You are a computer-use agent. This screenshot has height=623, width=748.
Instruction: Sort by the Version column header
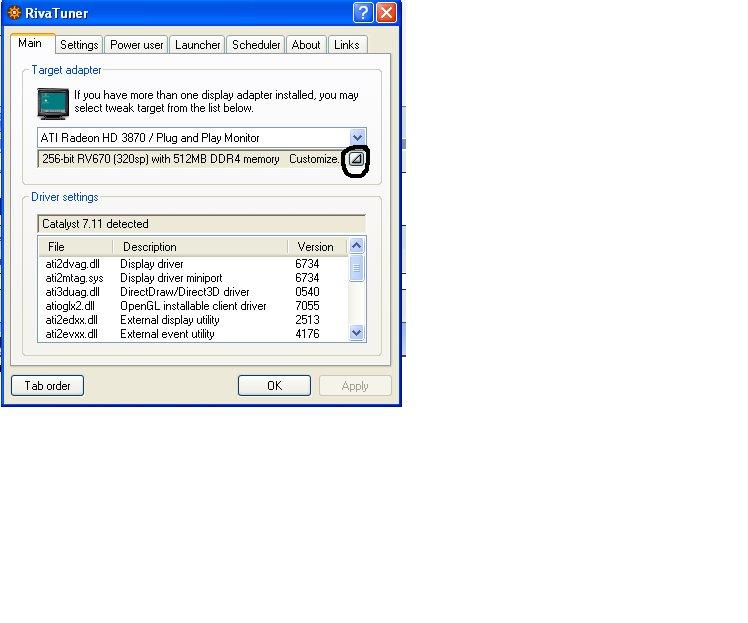(x=317, y=247)
